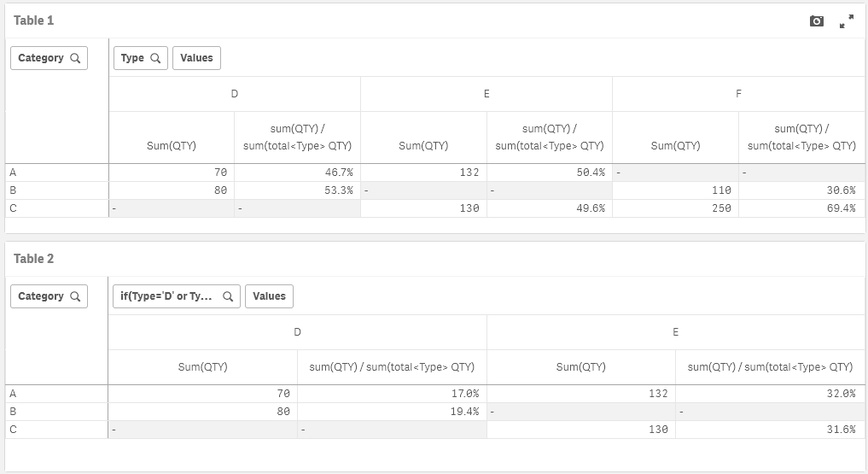The width and height of the screenshot is (868, 474).
Task: Select column header F in Table 1
Action: (x=739, y=94)
